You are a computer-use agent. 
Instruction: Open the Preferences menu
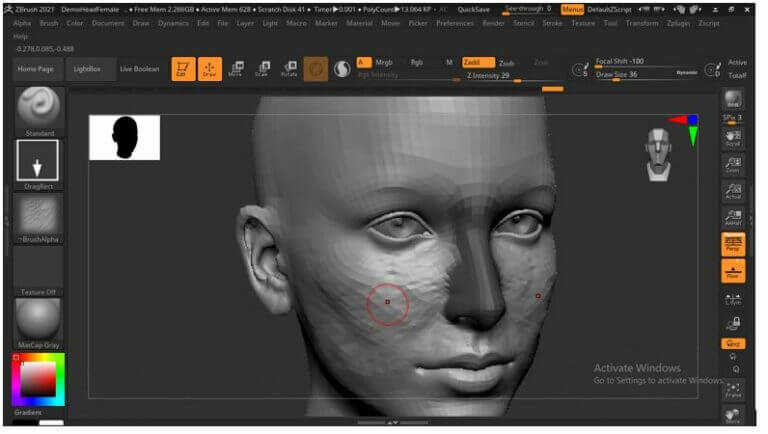pyautogui.click(x=455, y=23)
